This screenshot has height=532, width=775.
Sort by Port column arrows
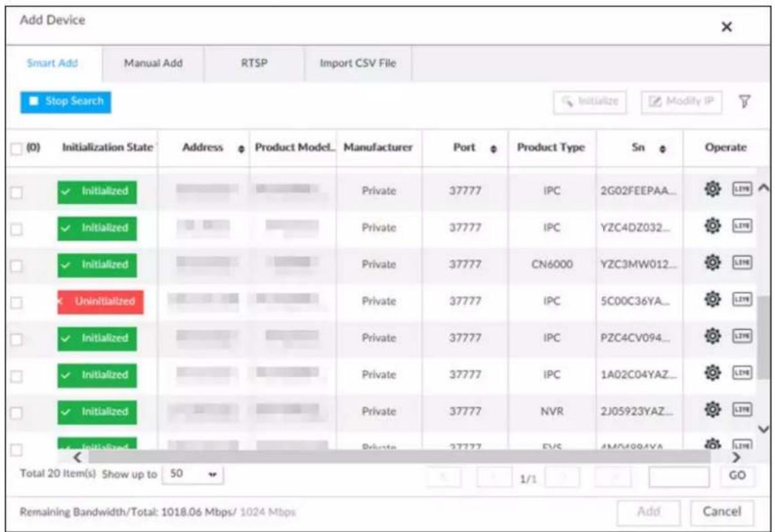coord(493,149)
